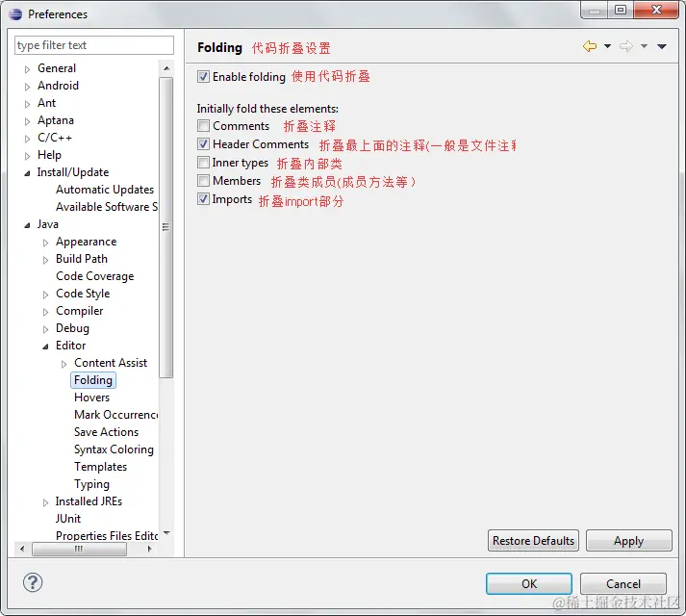Click the horizontal scroll left arrow
686x616 pixels.
click(22, 549)
